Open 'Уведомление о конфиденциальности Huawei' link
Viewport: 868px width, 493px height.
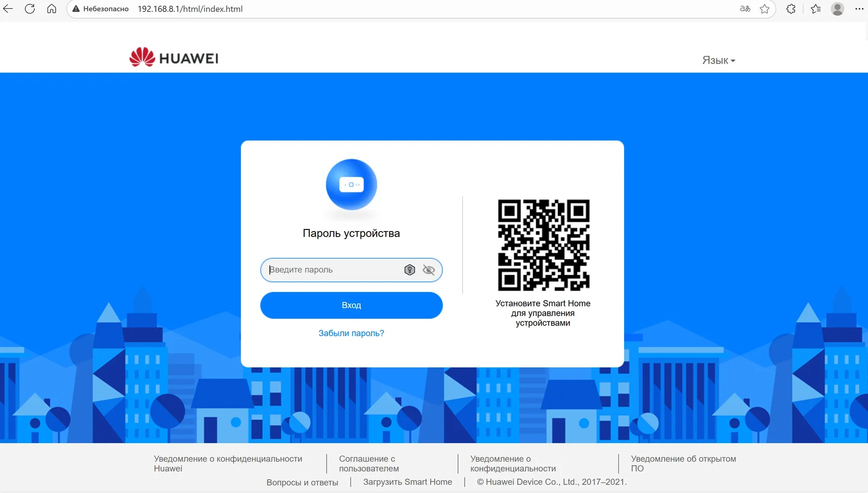[228, 464]
